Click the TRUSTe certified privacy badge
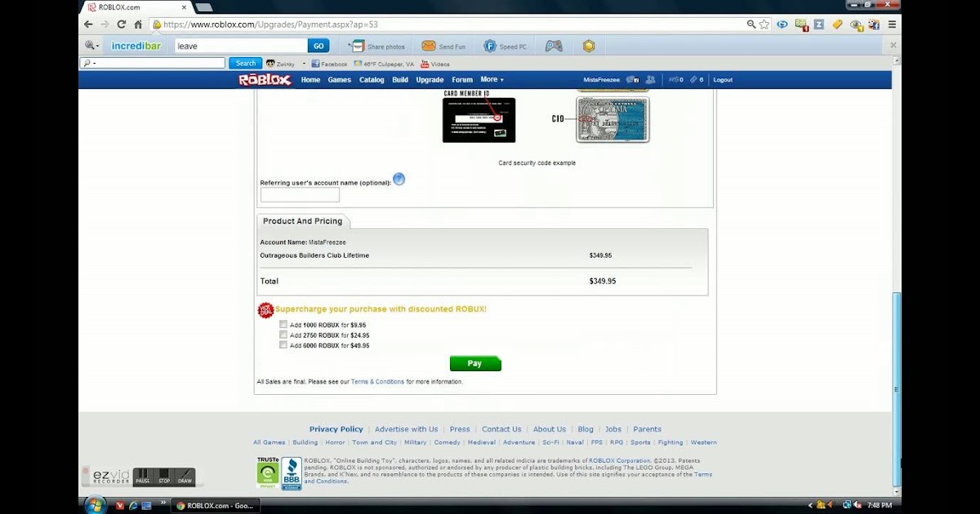 [267, 472]
